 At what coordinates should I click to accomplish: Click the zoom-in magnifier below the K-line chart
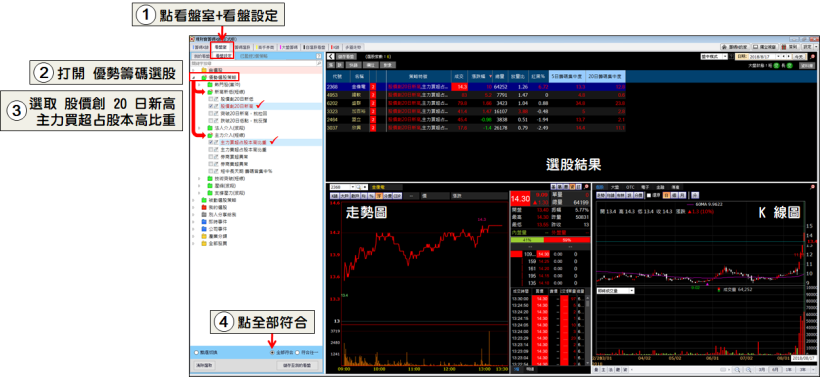(x=736, y=370)
